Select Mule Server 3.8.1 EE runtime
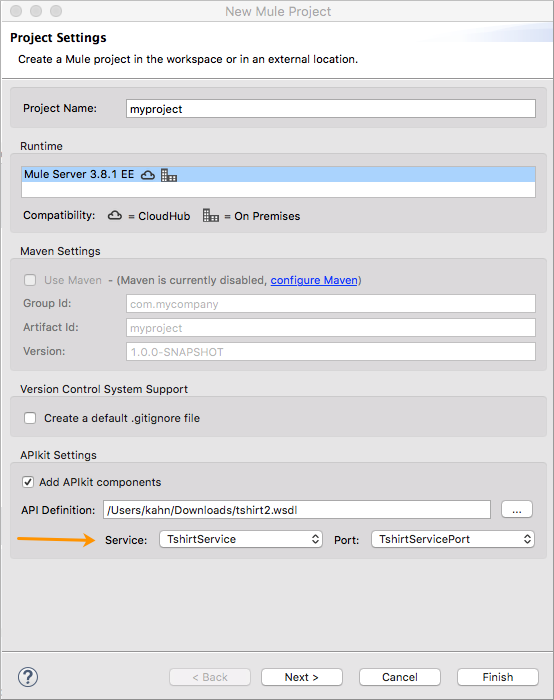Screen dimensions: 554x700 click(278, 175)
